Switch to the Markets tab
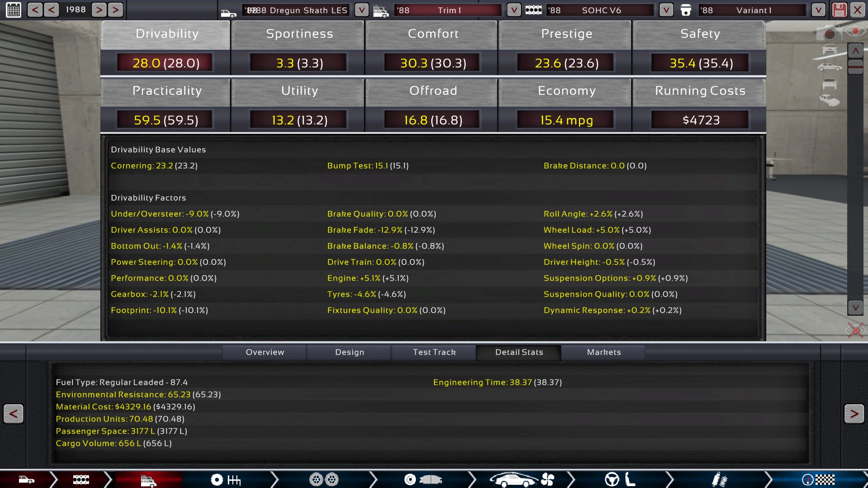This screenshot has height=488, width=868. pos(604,352)
